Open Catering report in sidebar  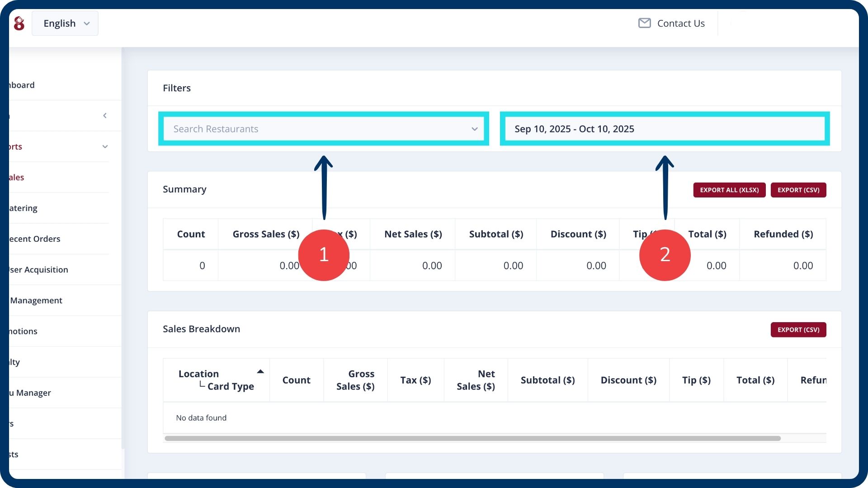24,208
